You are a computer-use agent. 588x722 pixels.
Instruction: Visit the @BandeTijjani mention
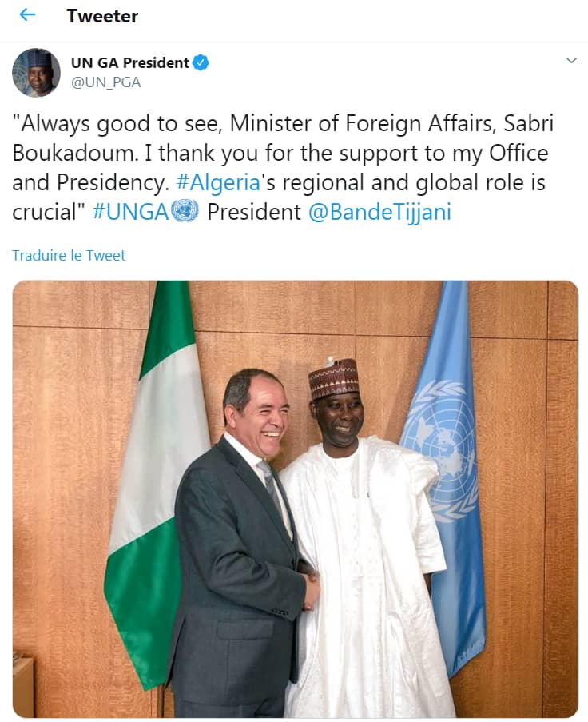tap(379, 212)
